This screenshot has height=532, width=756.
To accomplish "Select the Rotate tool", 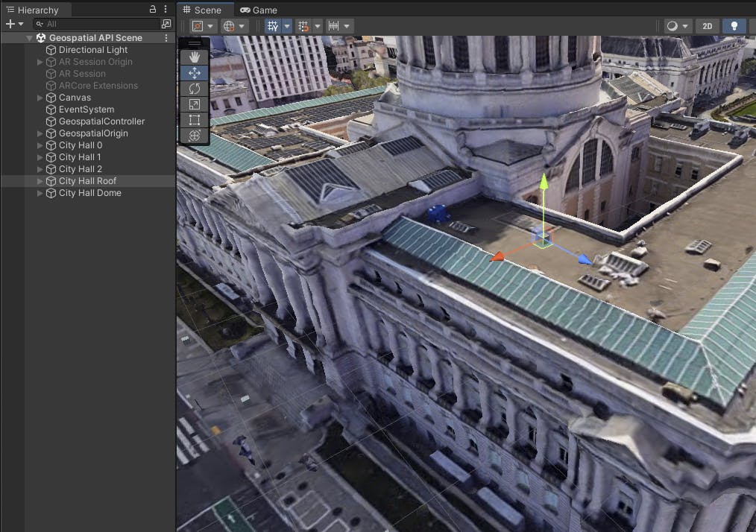I will click(195, 88).
